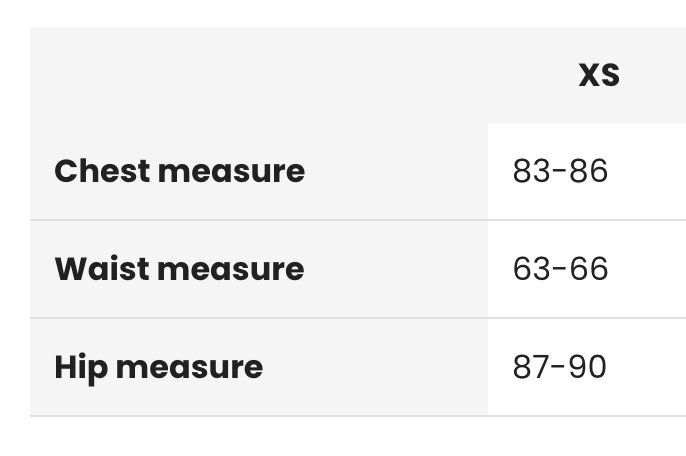
Task: Select the Chest measure row label
Action: (179, 171)
